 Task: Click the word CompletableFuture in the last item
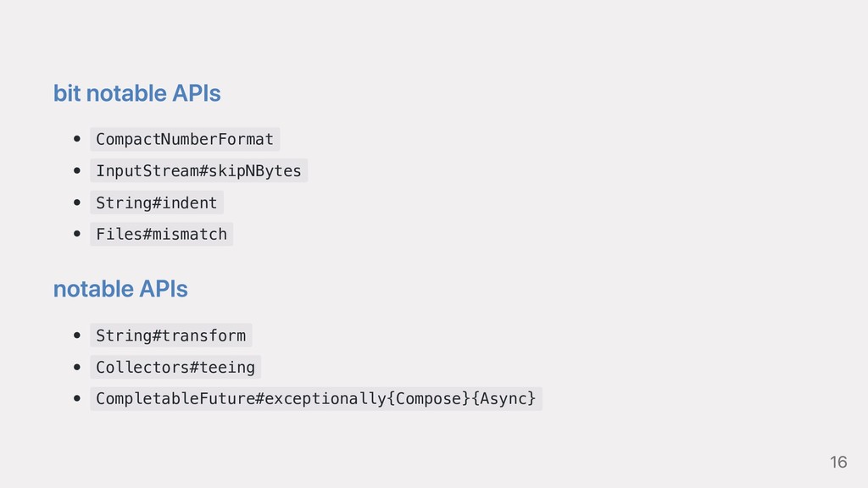tap(175, 398)
